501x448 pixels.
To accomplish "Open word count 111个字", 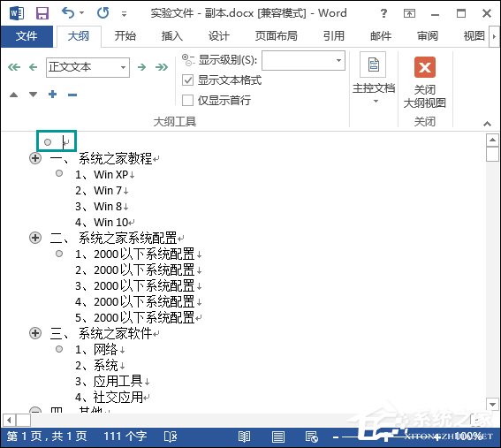I will click(x=125, y=437).
